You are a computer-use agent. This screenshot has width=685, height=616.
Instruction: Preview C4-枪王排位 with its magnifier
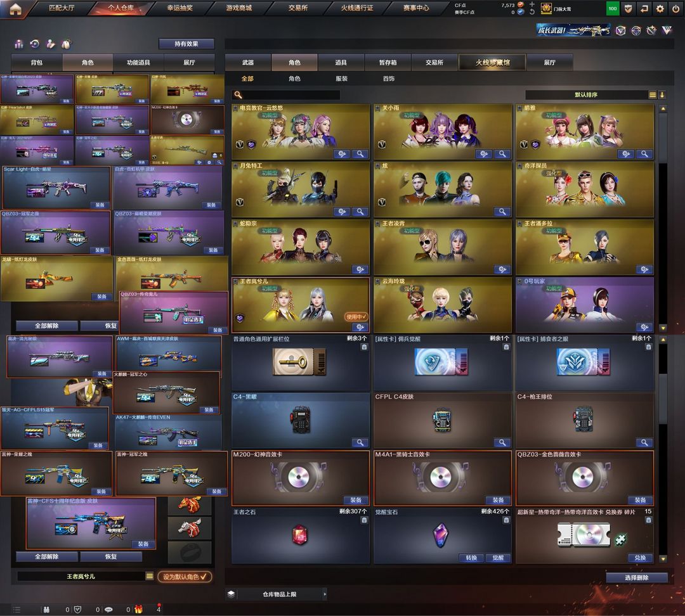click(644, 443)
